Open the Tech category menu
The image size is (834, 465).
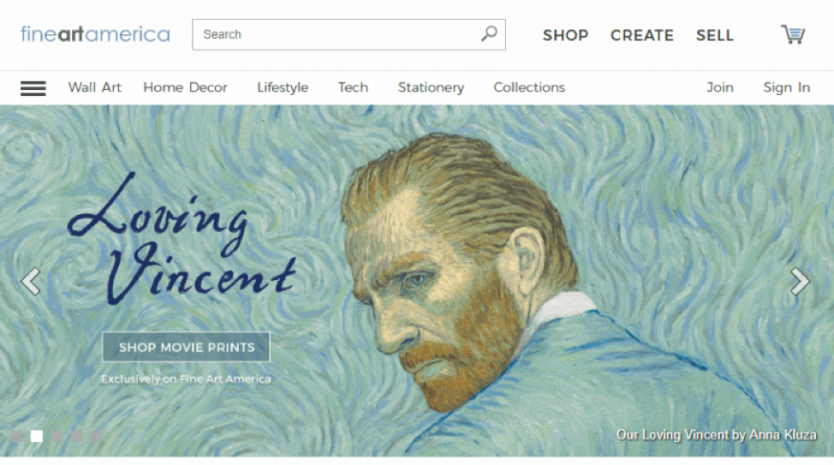(x=353, y=88)
